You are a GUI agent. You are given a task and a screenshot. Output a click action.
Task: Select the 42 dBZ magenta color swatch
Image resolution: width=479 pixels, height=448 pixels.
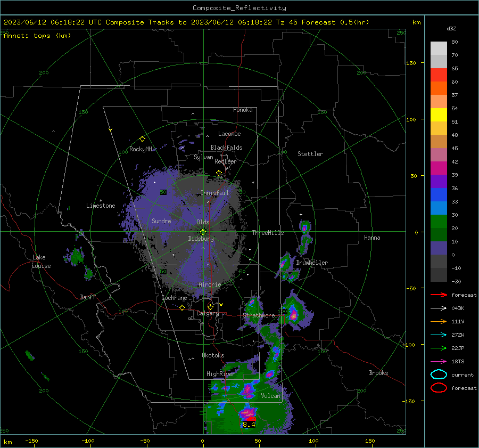(x=439, y=168)
